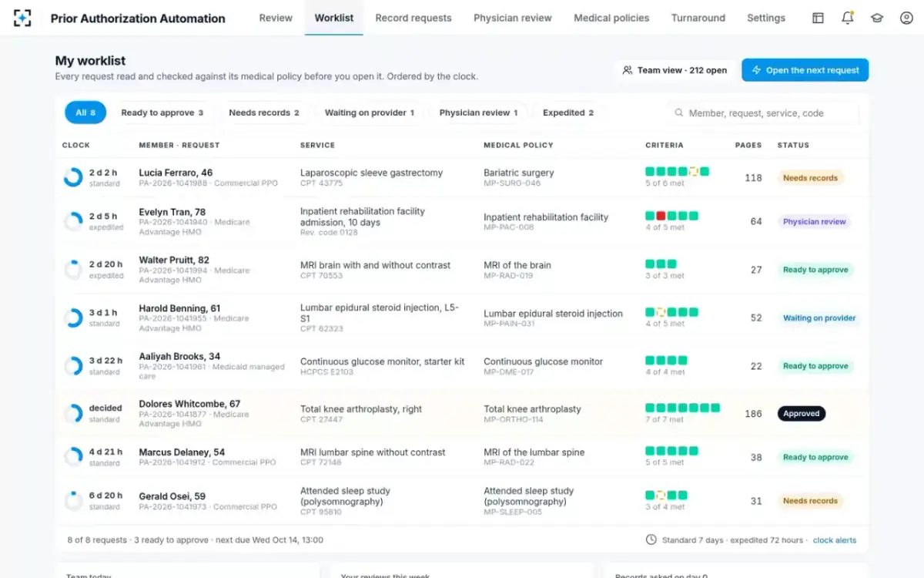Open the clock alerts link
Image resolution: width=924 pixels, height=578 pixels.
tap(835, 540)
